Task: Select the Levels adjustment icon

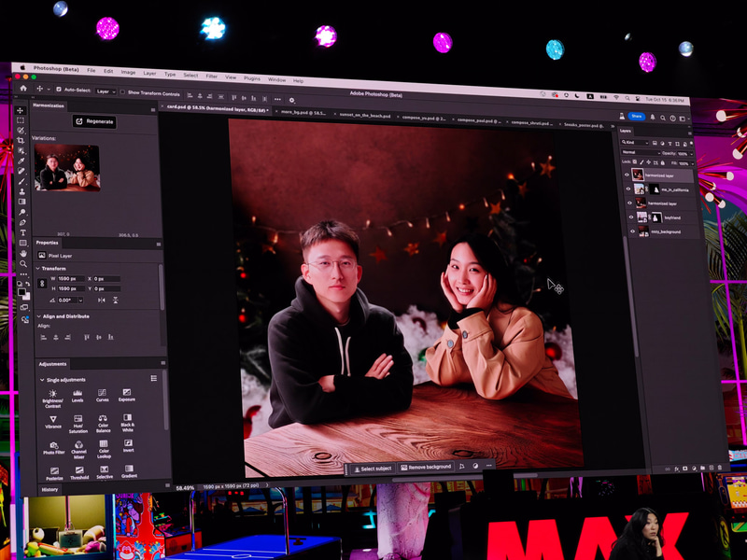Action: tap(78, 393)
